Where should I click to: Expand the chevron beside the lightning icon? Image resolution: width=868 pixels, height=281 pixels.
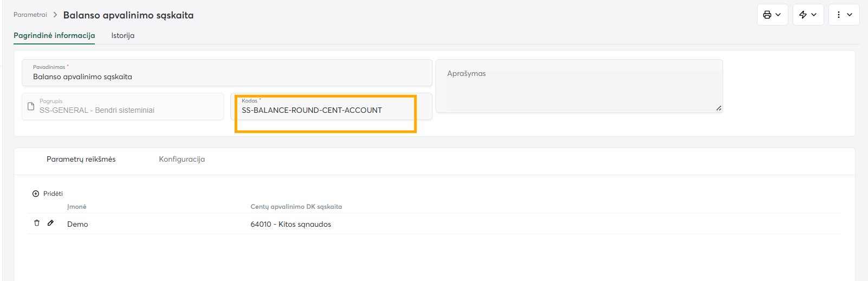pos(814,15)
